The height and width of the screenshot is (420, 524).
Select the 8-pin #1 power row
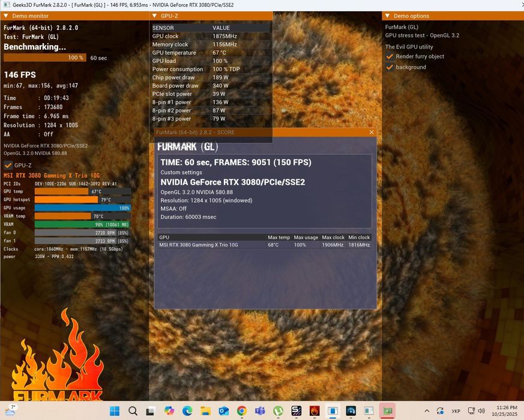(x=211, y=102)
